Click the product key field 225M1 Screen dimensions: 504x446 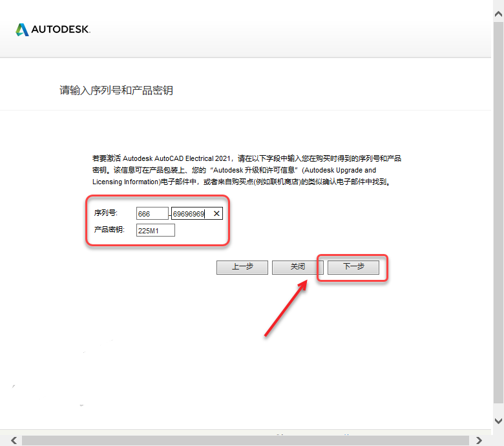(156, 230)
